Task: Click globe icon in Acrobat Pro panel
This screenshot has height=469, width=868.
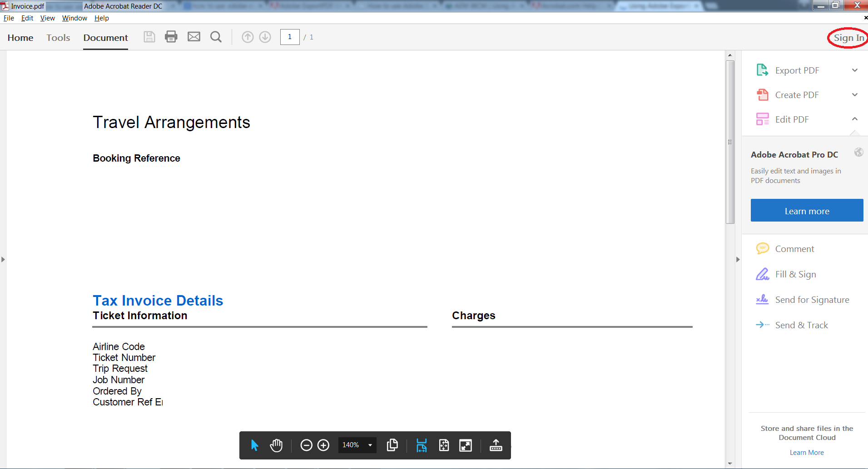Action: click(858, 152)
